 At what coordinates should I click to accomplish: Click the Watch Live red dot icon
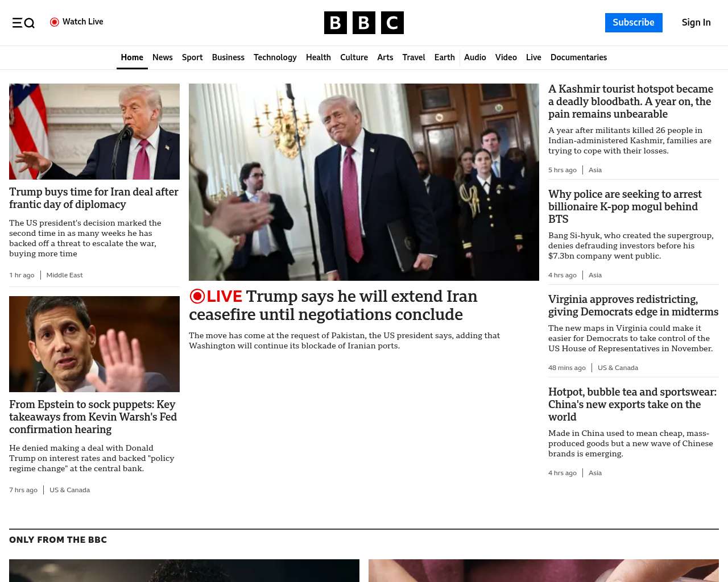coord(55,22)
